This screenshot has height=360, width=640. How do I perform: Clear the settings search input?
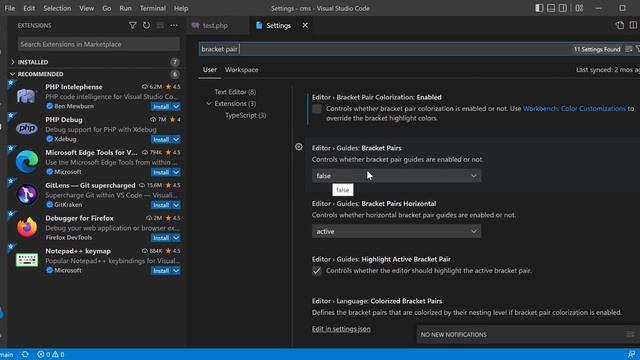(629, 49)
